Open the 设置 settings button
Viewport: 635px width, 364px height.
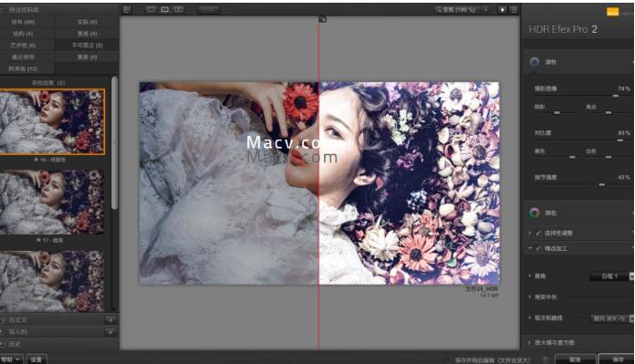pos(36,359)
